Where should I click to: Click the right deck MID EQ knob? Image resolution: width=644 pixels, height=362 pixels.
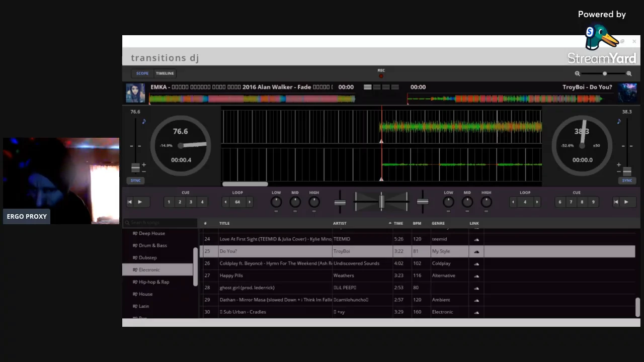pyautogui.click(x=467, y=202)
